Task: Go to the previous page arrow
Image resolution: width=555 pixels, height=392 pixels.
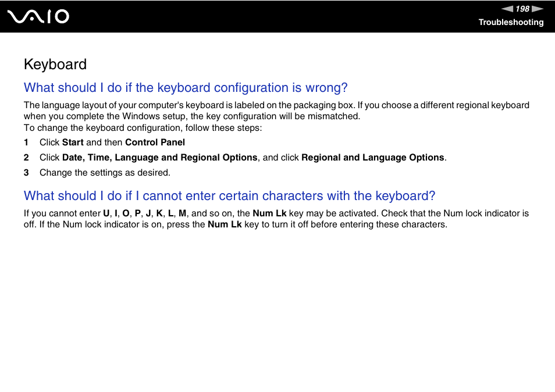Action: [507, 9]
